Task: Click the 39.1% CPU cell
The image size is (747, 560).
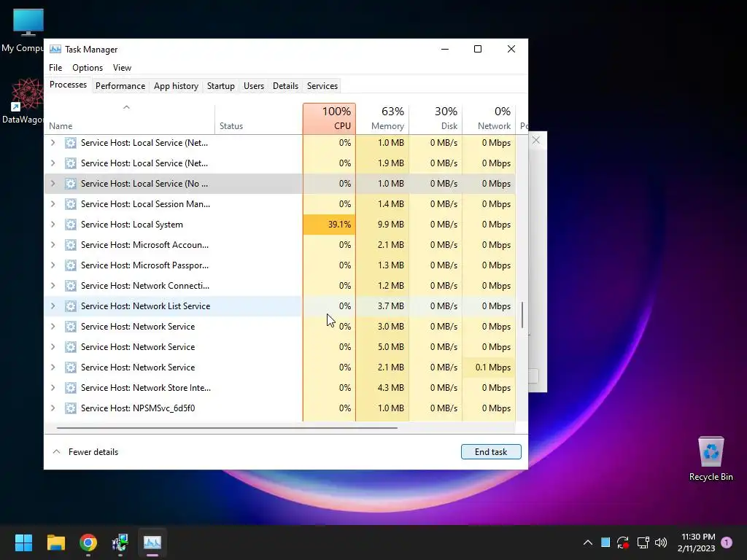Action: tap(329, 225)
